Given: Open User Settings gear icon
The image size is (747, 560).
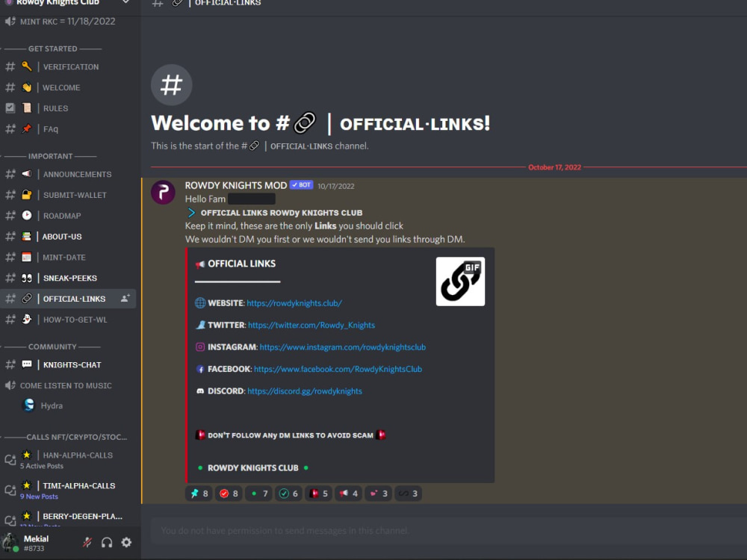Looking at the screenshot, I should click(126, 542).
